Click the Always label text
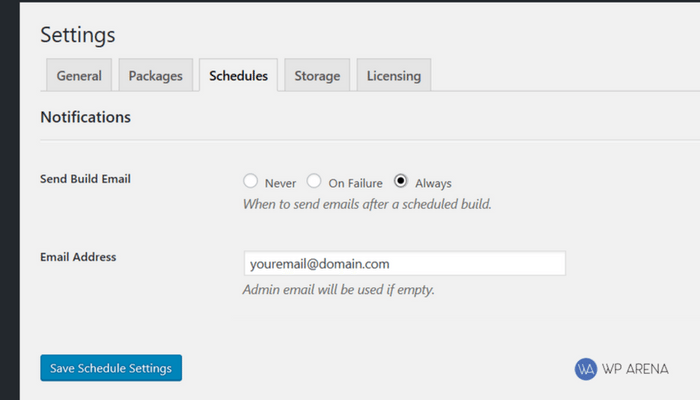The image size is (700, 400). pyautogui.click(x=433, y=183)
